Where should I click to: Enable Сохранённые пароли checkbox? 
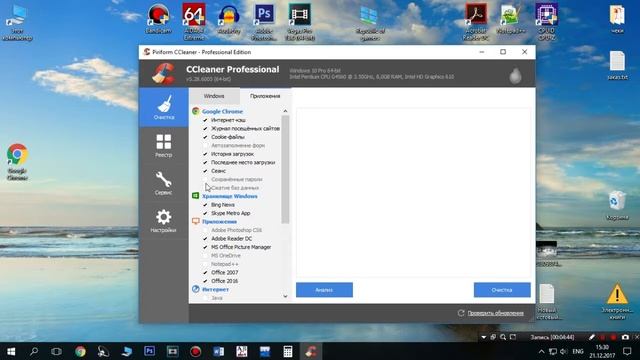(205, 179)
